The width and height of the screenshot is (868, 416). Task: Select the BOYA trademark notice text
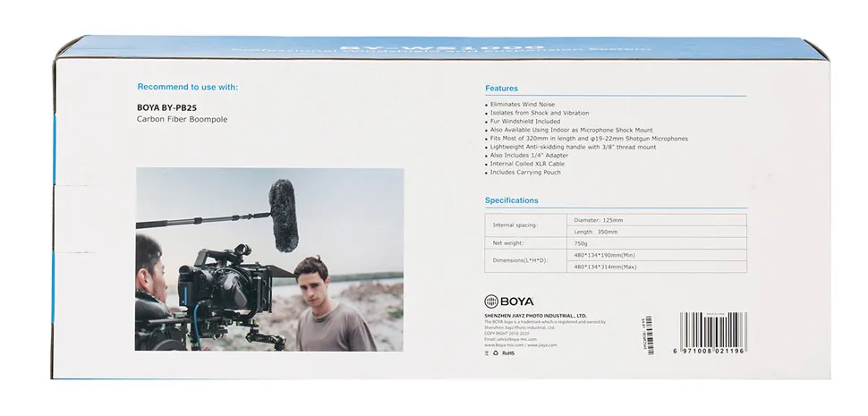click(545, 325)
